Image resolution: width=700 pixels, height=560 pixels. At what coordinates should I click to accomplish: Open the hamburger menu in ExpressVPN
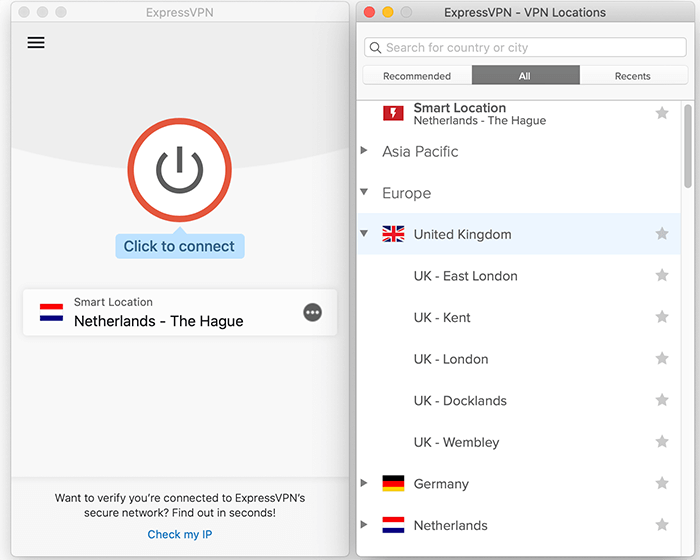click(36, 42)
